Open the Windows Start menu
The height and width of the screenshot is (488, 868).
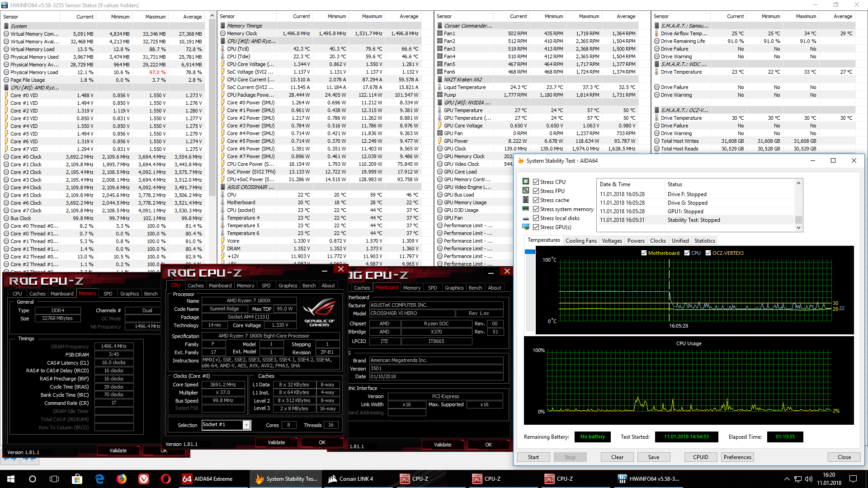click(x=11, y=479)
